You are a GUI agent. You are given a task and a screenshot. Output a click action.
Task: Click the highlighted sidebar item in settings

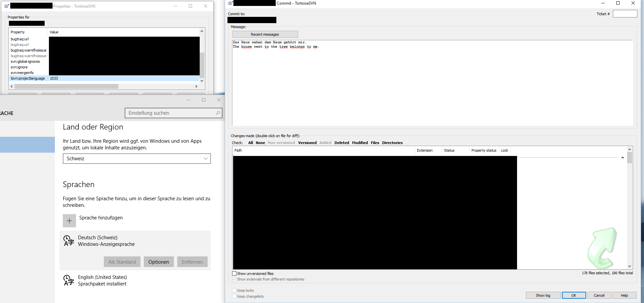27,145
